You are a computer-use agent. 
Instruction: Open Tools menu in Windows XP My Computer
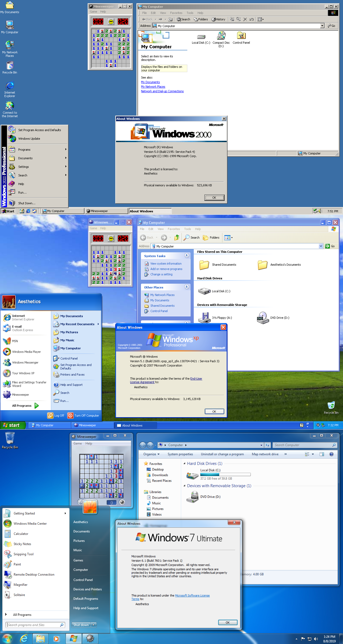[x=187, y=229]
